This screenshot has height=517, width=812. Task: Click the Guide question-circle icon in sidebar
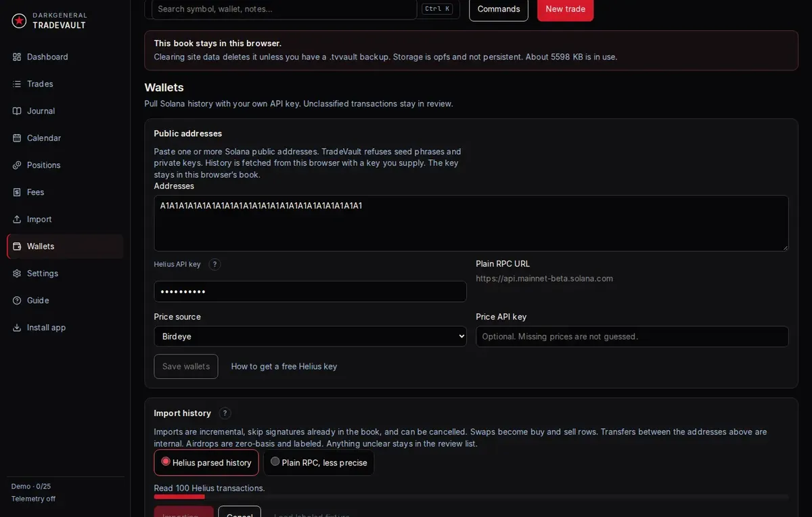pyautogui.click(x=17, y=300)
